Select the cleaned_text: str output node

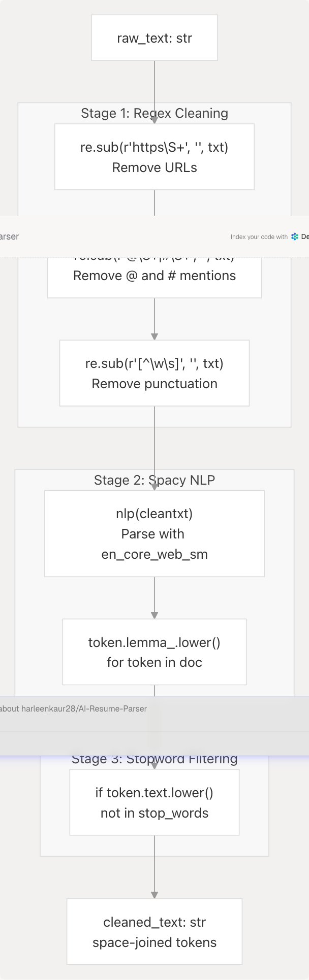coord(154,932)
